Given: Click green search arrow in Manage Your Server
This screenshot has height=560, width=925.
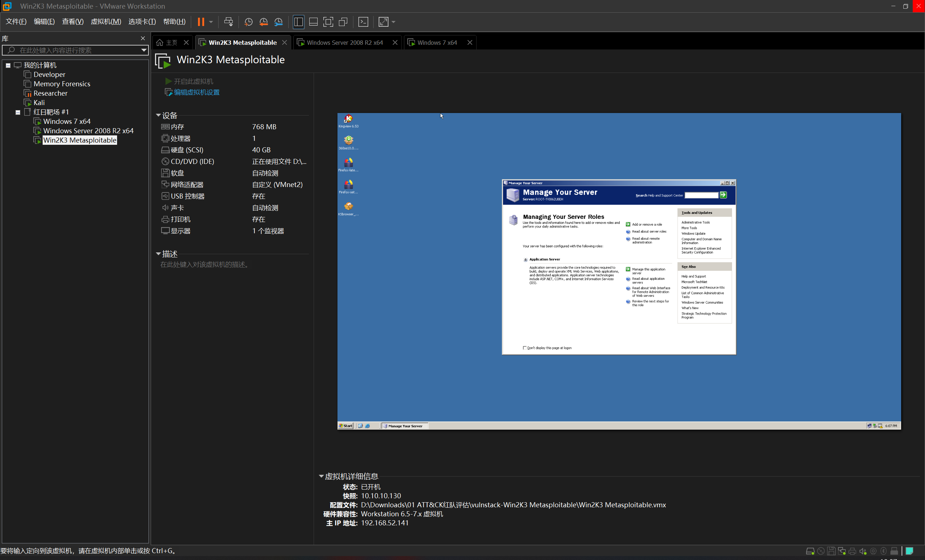Looking at the screenshot, I should (723, 195).
